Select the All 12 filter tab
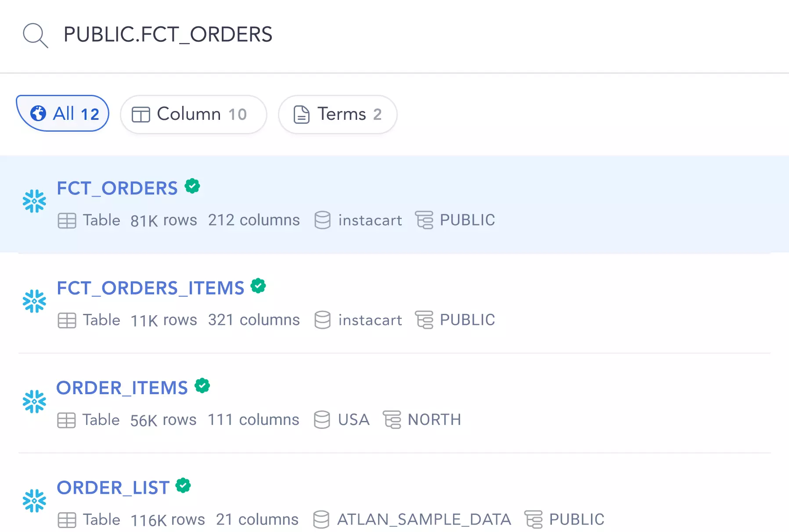 (63, 114)
